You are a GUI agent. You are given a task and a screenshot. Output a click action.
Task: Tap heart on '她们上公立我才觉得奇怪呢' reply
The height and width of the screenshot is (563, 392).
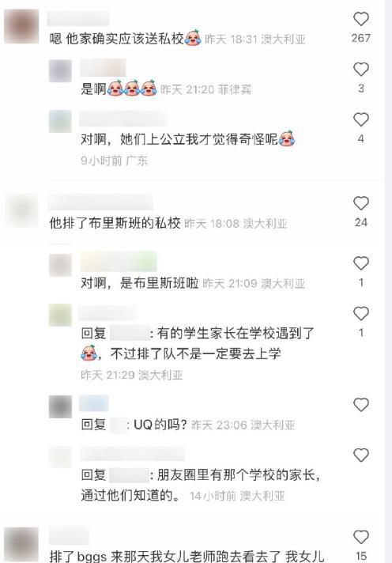click(x=360, y=119)
